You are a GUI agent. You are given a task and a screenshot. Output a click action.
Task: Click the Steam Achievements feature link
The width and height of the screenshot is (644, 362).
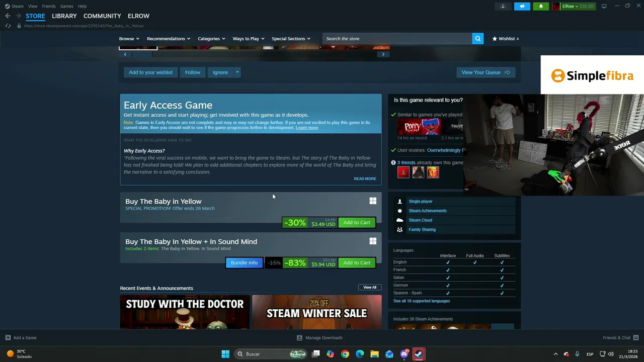[x=427, y=211]
